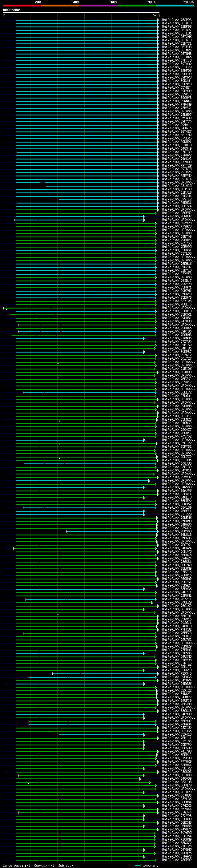Select label UniRef100_C1BZM7
Image resolution: width=197 pixels, height=868 pixels.
[x=177, y=267]
